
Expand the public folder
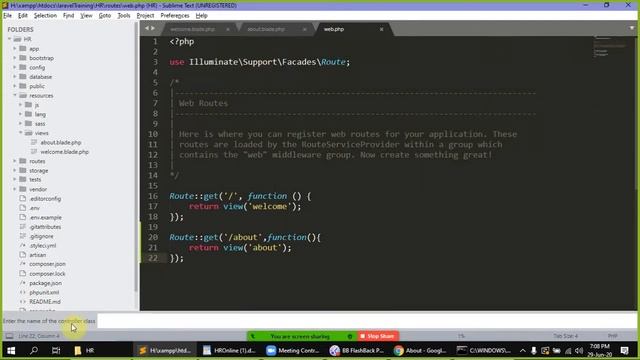click(15, 86)
